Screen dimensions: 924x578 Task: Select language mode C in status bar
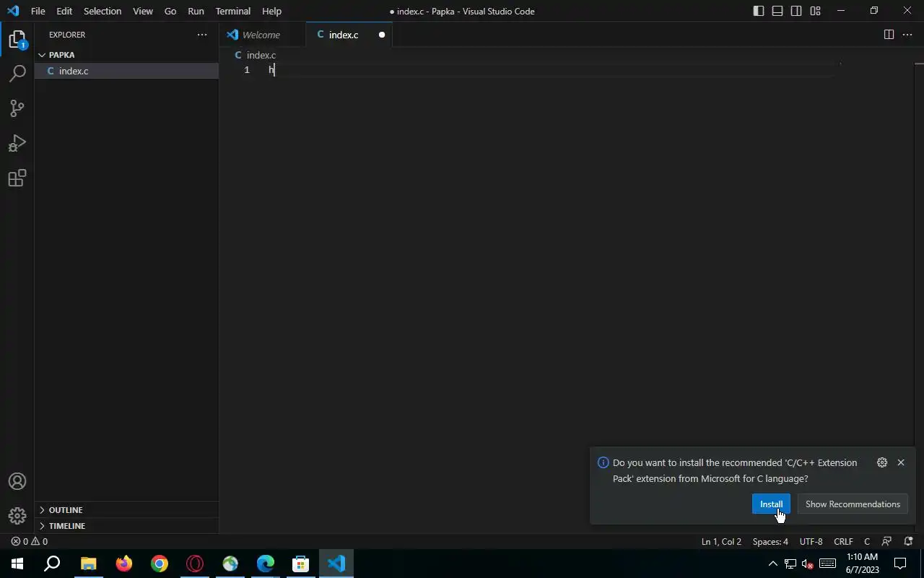[x=867, y=541]
